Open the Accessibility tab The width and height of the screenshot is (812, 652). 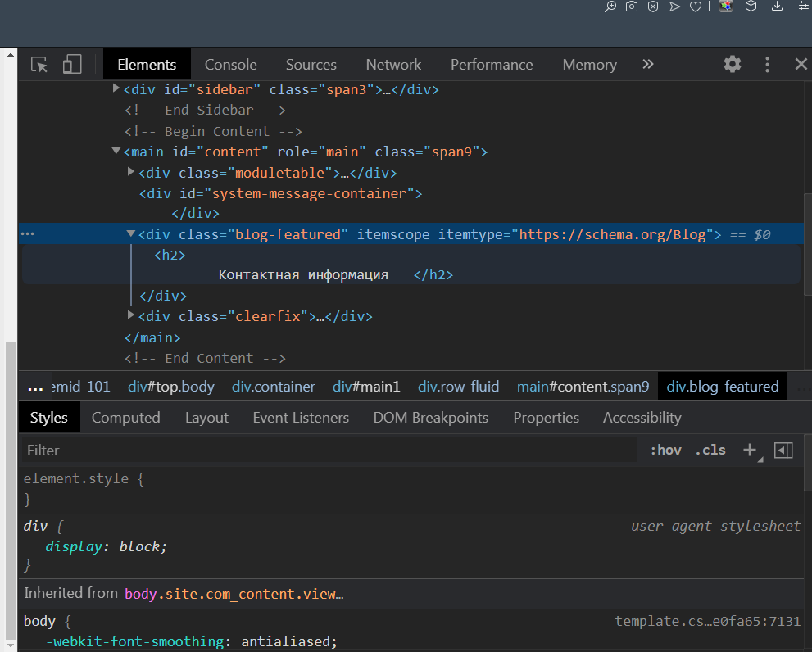(642, 418)
